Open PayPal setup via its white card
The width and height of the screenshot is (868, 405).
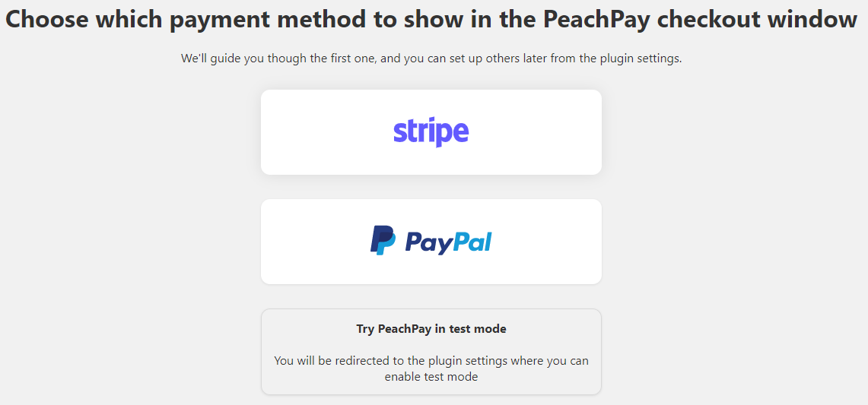coord(431,242)
